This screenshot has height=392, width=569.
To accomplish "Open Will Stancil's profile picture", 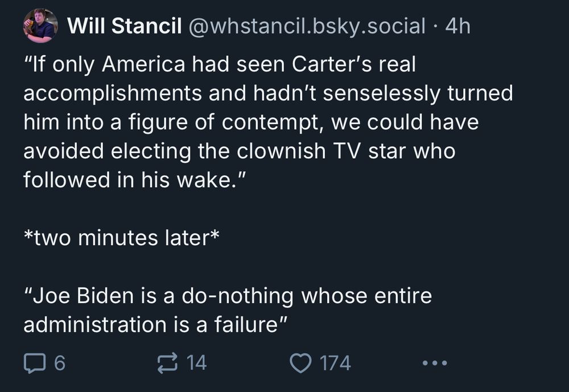I will (x=41, y=24).
